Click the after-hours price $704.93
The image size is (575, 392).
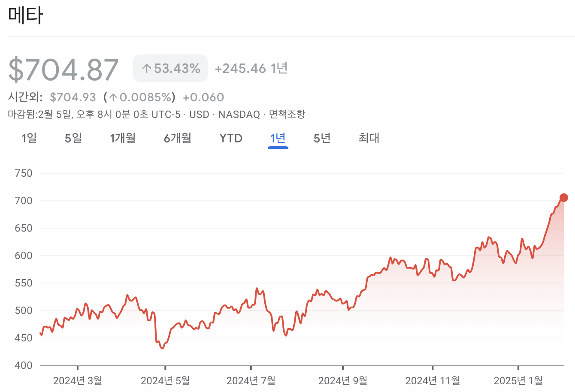click(x=74, y=97)
